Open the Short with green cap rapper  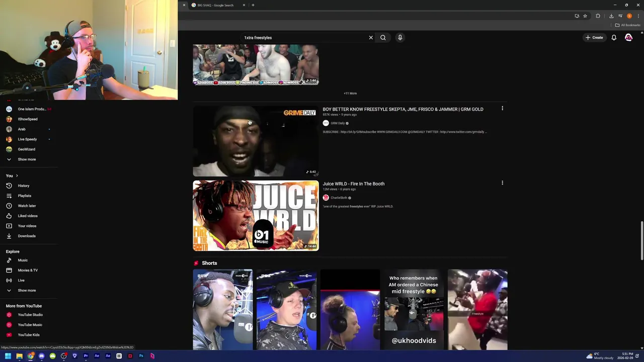coord(286,310)
